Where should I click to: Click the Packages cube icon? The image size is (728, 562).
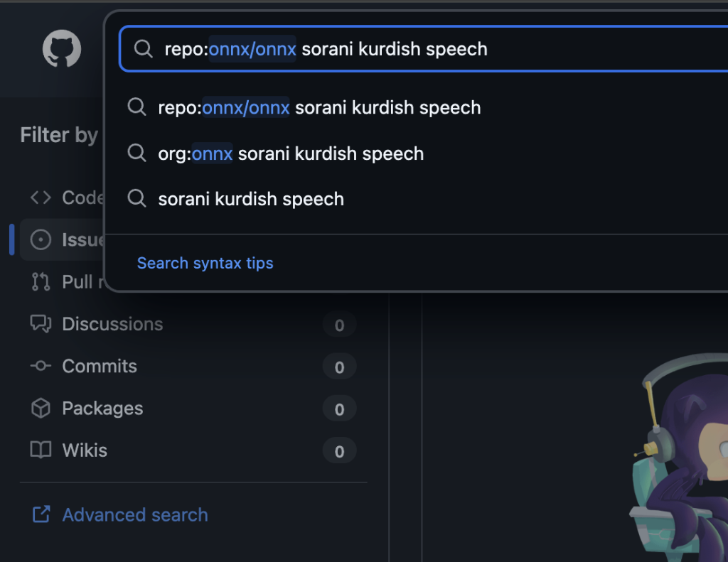pyautogui.click(x=41, y=409)
